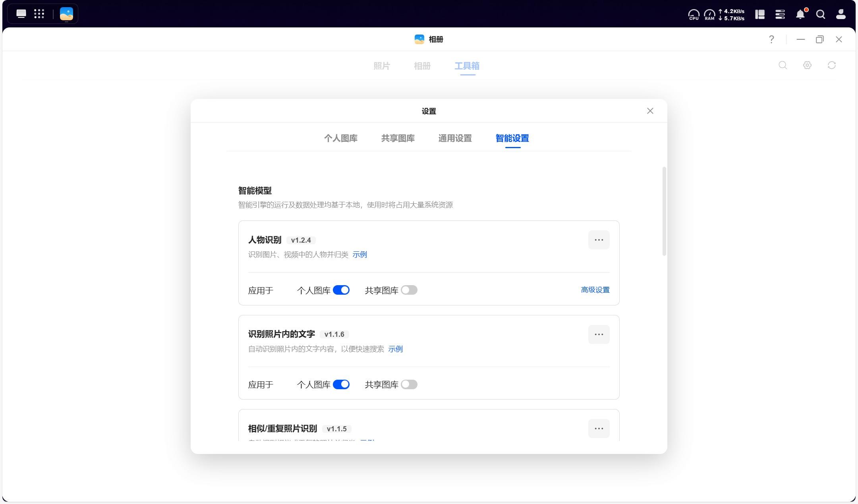Enable 识别照片内的文字 for 共享图库
This screenshot has width=858, height=504.
[x=409, y=384]
